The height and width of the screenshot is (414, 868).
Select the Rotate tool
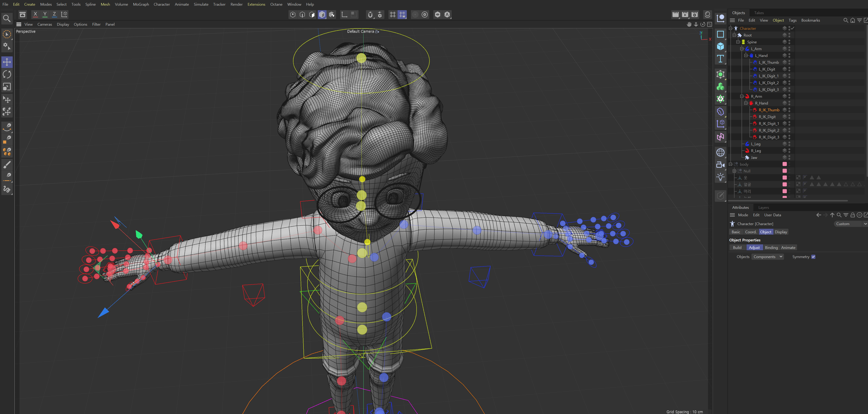[x=7, y=75]
